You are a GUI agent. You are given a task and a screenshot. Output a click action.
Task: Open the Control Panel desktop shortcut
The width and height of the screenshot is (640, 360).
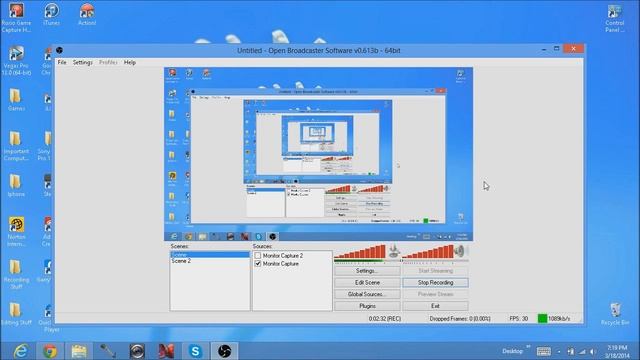(x=615, y=19)
